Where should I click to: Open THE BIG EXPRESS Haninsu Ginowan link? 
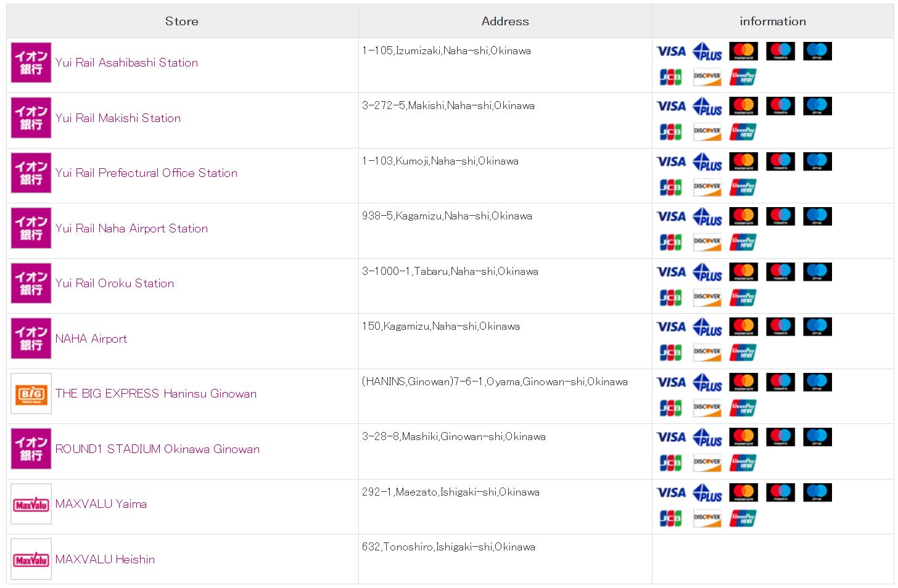(156, 393)
